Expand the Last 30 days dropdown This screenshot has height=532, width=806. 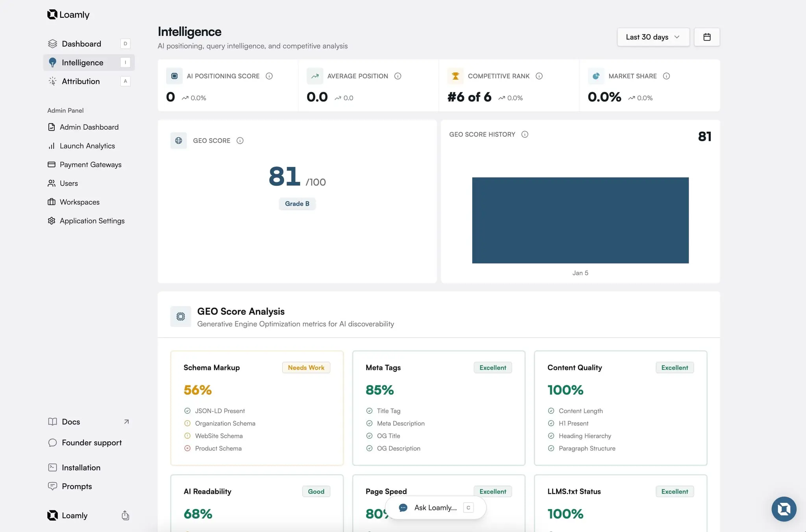click(x=653, y=37)
